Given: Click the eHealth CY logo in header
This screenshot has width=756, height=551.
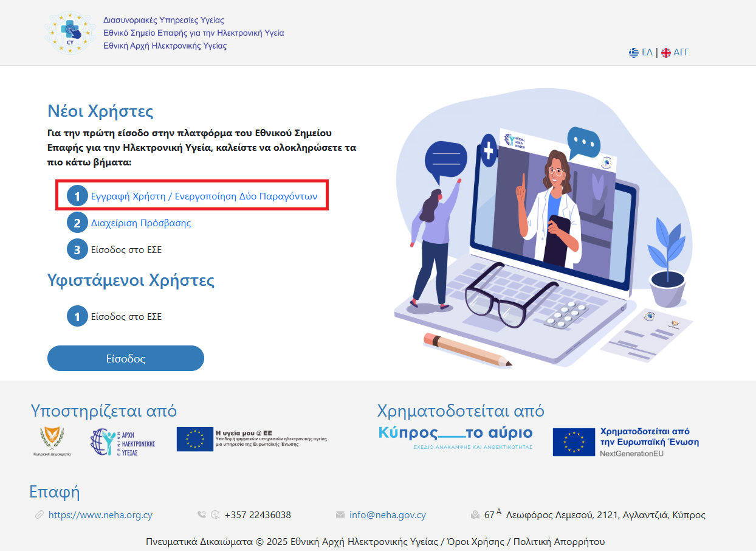Looking at the screenshot, I should (70, 32).
